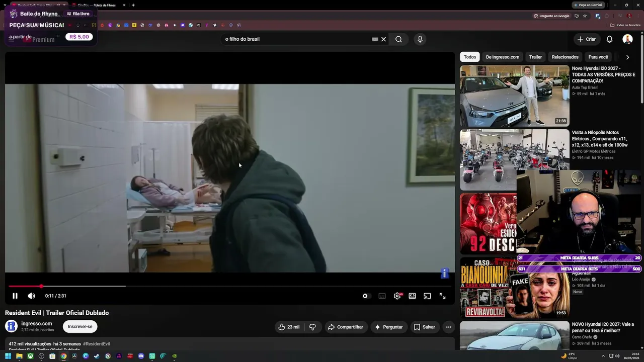Select the Trailer filter chip
Image resolution: width=644 pixels, height=362 pixels.
pyautogui.click(x=535, y=57)
